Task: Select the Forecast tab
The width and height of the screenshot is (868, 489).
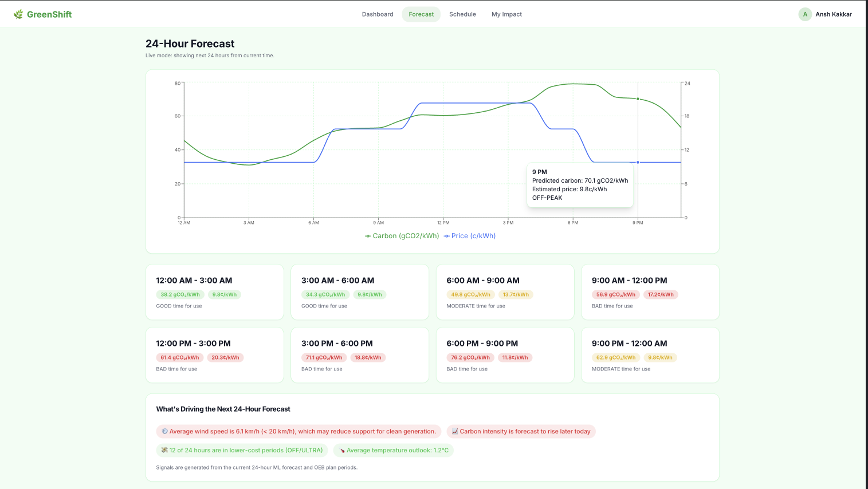Action: tap(421, 14)
